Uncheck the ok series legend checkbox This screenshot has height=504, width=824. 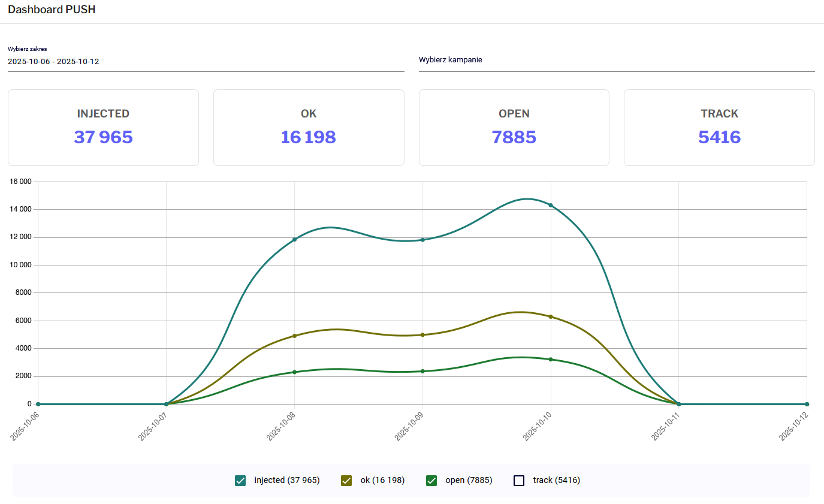(x=346, y=480)
